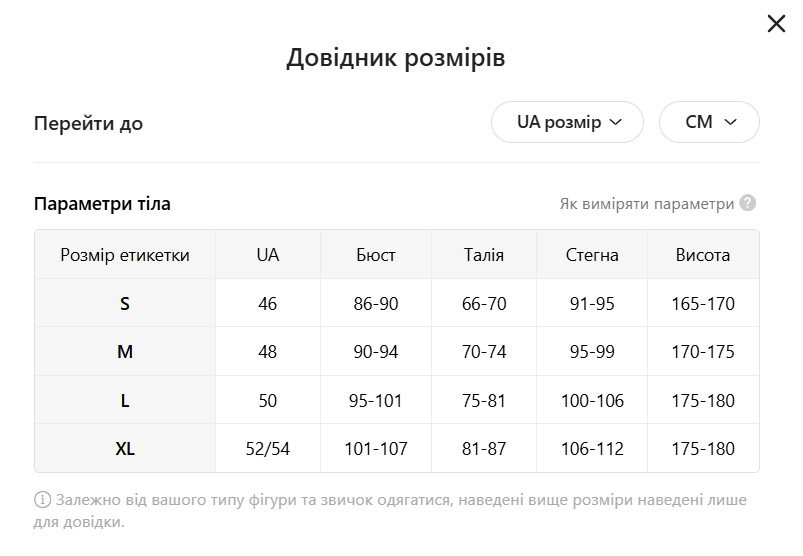The height and width of the screenshot is (556, 803).
Task: Click the Талія column header
Action: coord(484,255)
